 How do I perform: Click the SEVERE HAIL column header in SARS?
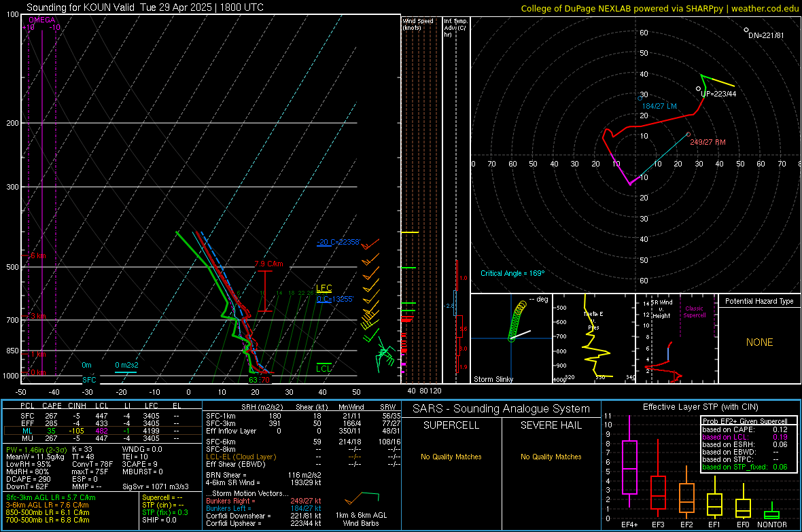[551, 425]
